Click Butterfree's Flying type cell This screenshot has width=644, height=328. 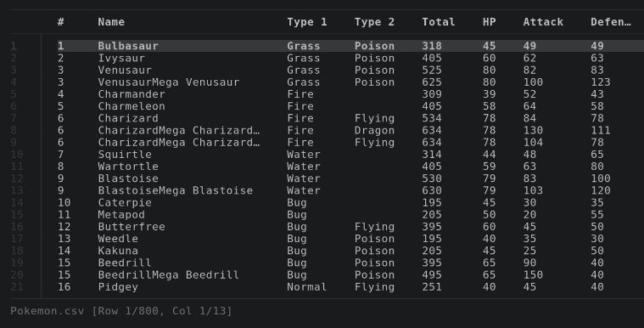(x=374, y=226)
